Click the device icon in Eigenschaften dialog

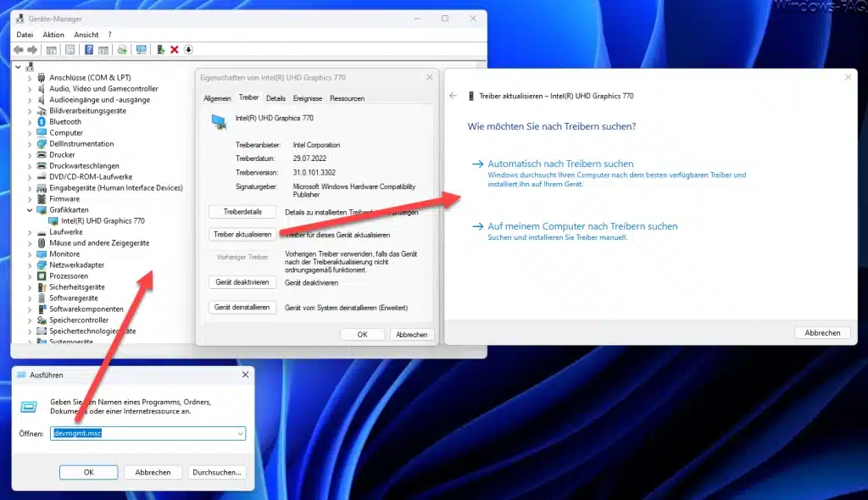(220, 121)
